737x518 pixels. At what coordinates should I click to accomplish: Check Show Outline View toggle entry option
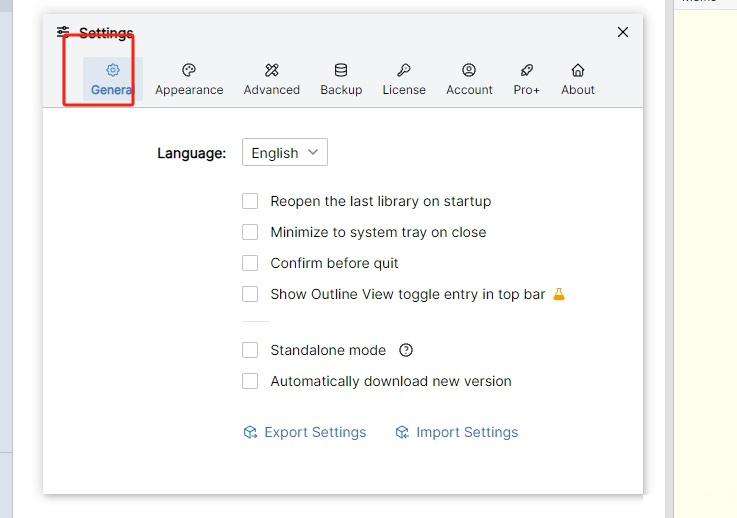(x=250, y=294)
